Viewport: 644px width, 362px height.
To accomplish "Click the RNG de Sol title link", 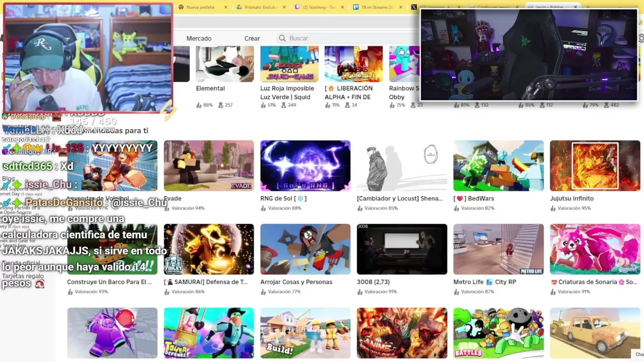I will 283,199.
